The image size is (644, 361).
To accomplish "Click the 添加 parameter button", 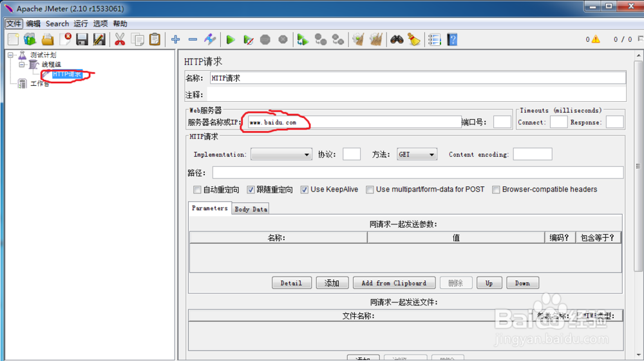I will 332,283.
